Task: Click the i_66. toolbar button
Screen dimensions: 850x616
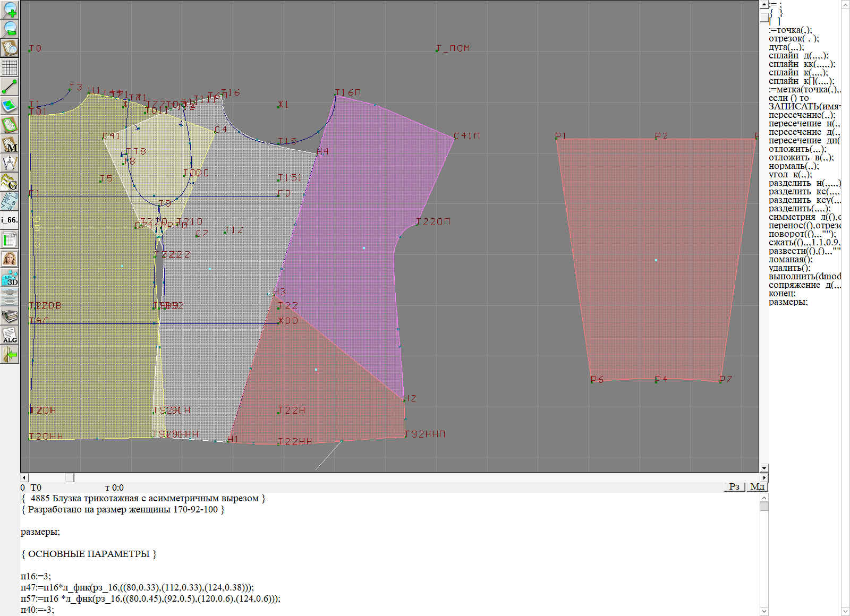Action: click(x=10, y=220)
